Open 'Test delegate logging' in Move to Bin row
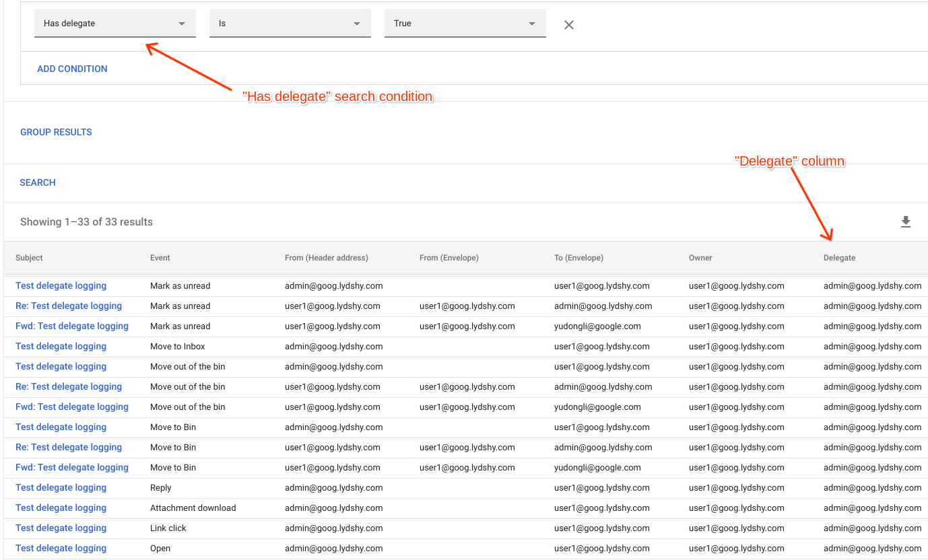This screenshot has width=928, height=560. point(61,427)
